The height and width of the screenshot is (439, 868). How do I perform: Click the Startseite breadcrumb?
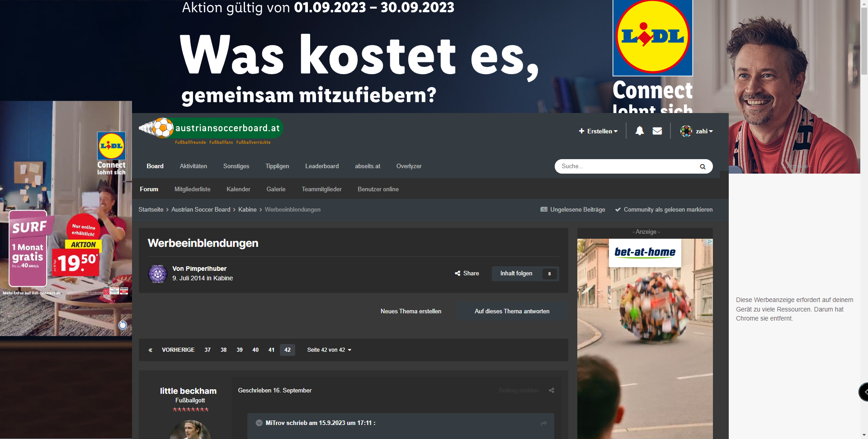(151, 210)
